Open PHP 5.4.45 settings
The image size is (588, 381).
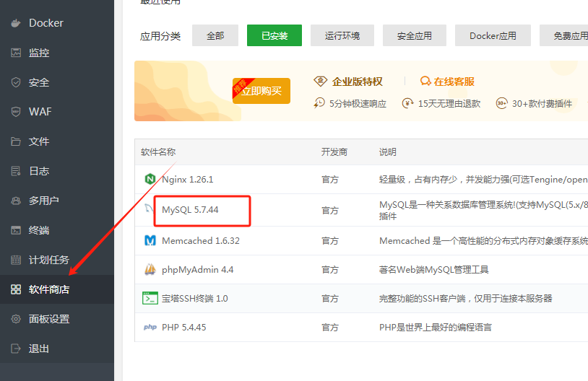click(x=183, y=328)
